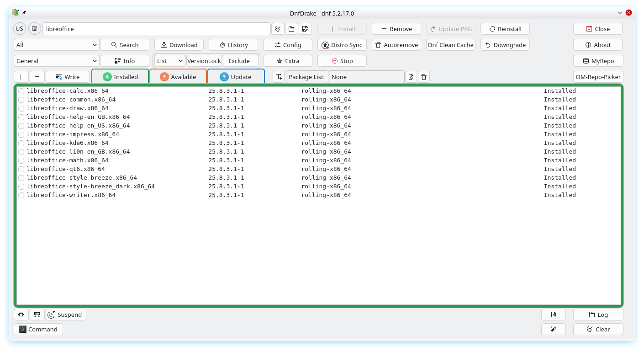Click the save icon next to search field
Viewport: 644px width, 352px height.
[x=305, y=29]
